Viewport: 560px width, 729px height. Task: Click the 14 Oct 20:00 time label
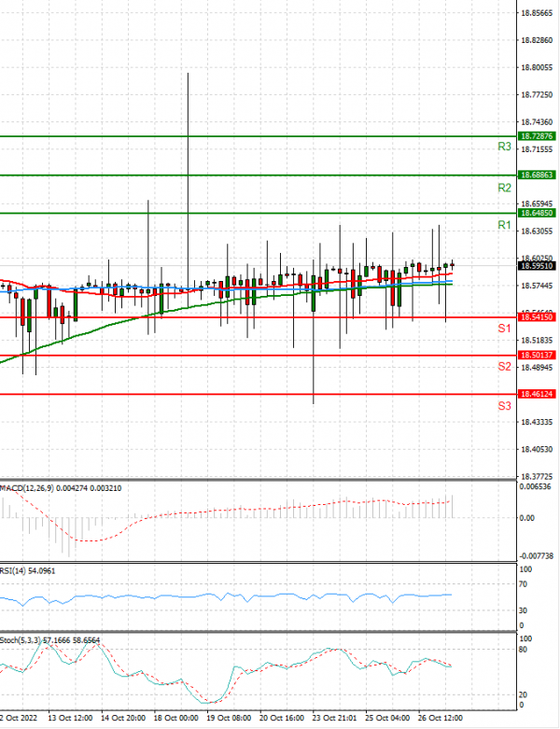point(123,719)
